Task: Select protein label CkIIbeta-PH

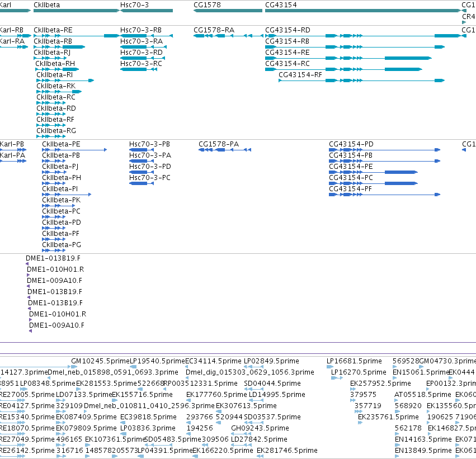Action: coord(62,178)
